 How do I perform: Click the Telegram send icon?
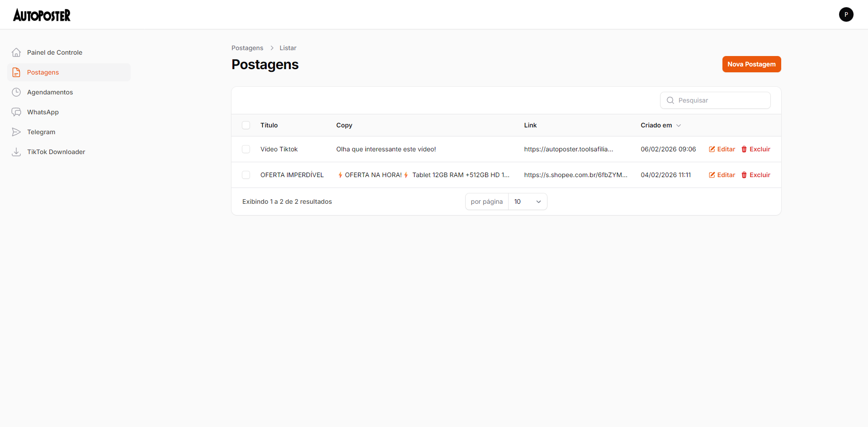coord(16,131)
